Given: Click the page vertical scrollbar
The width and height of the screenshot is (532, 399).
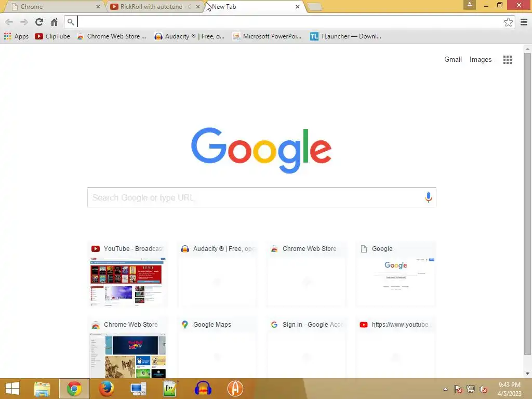Looking at the screenshot, I should 527,204.
